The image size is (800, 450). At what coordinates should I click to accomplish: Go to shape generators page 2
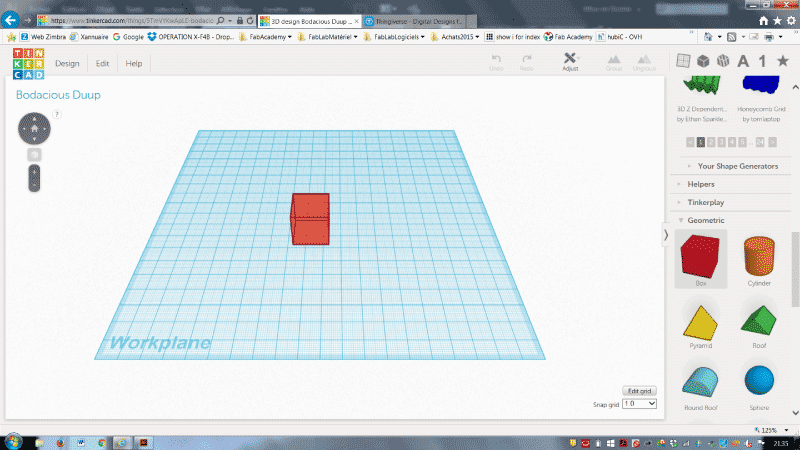point(711,142)
